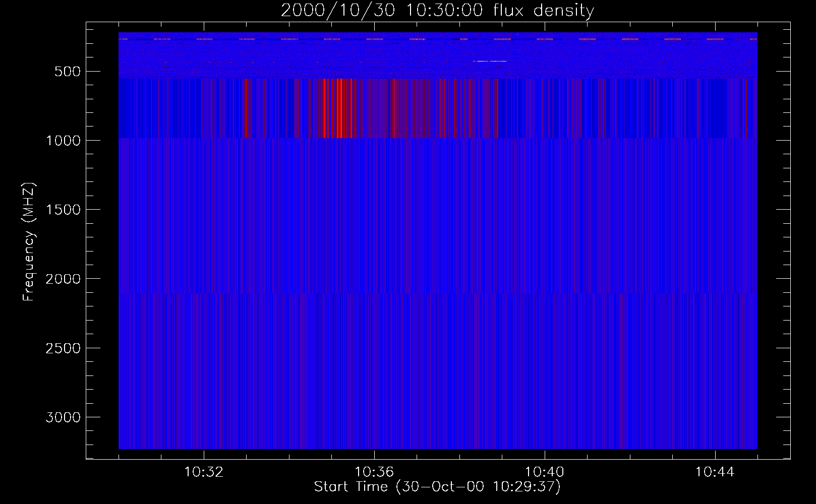Click the short white line segment near 500 MHz
816x504 pixels.
pyautogui.click(x=490, y=61)
